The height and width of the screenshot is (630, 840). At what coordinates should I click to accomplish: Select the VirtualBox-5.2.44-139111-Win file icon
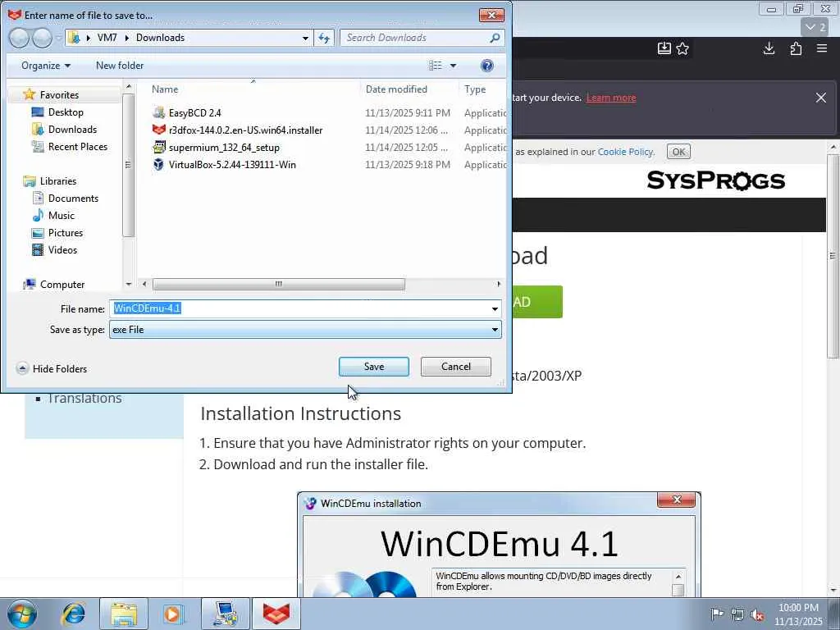pos(158,164)
